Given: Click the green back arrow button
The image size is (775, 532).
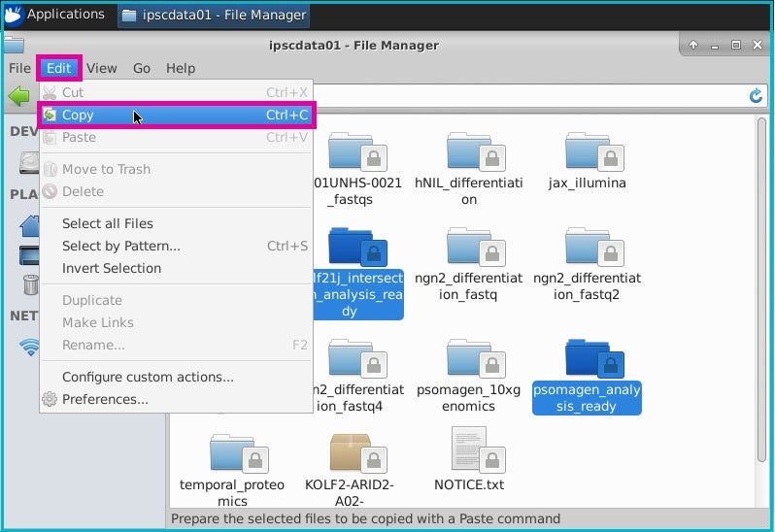Looking at the screenshot, I should tap(17, 95).
